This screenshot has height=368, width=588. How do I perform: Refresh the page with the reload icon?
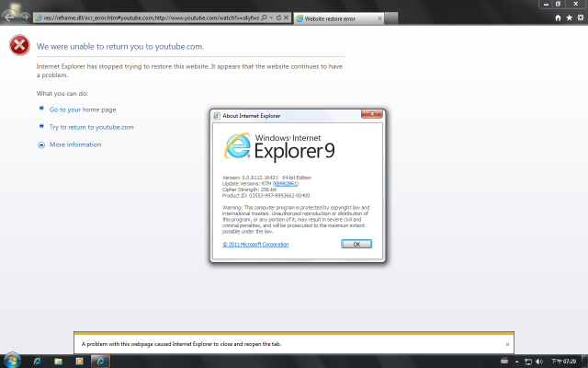click(278, 17)
